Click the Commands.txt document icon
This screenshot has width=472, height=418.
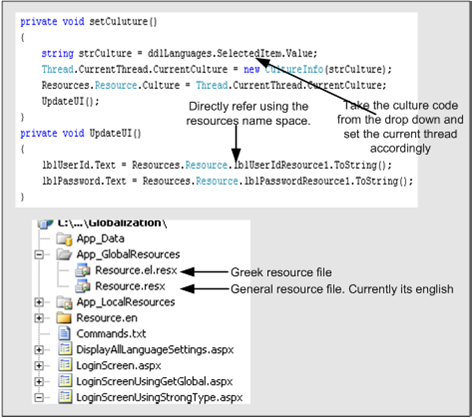(64, 333)
